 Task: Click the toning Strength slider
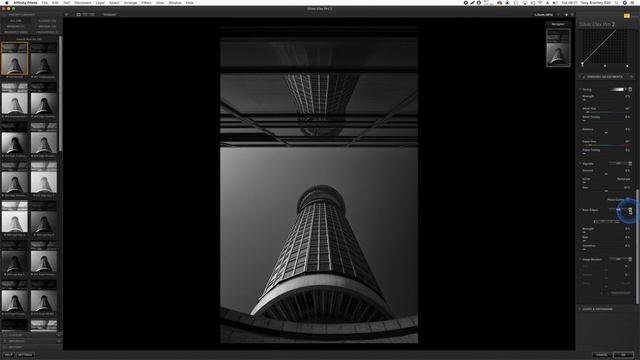click(606, 100)
